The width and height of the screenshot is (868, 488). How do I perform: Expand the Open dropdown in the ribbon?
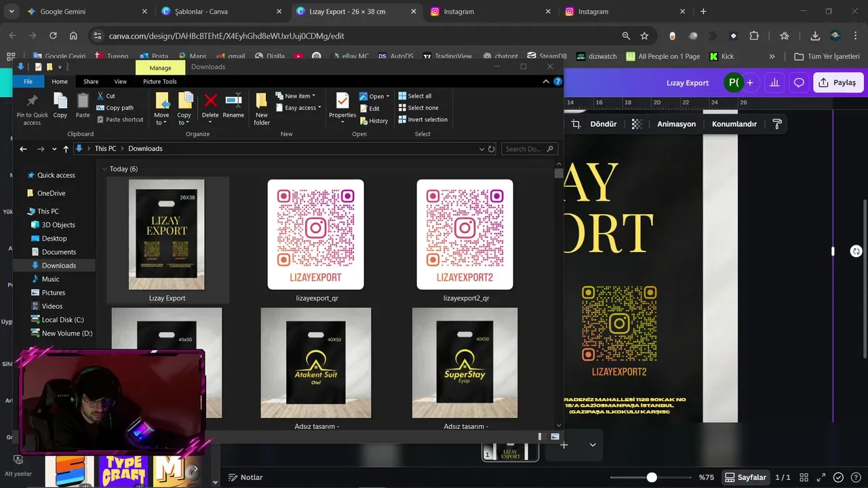375,96
